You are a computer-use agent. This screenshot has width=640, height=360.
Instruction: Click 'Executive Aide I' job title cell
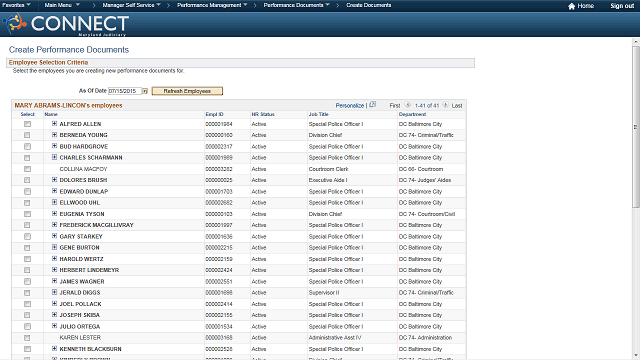coord(328,180)
